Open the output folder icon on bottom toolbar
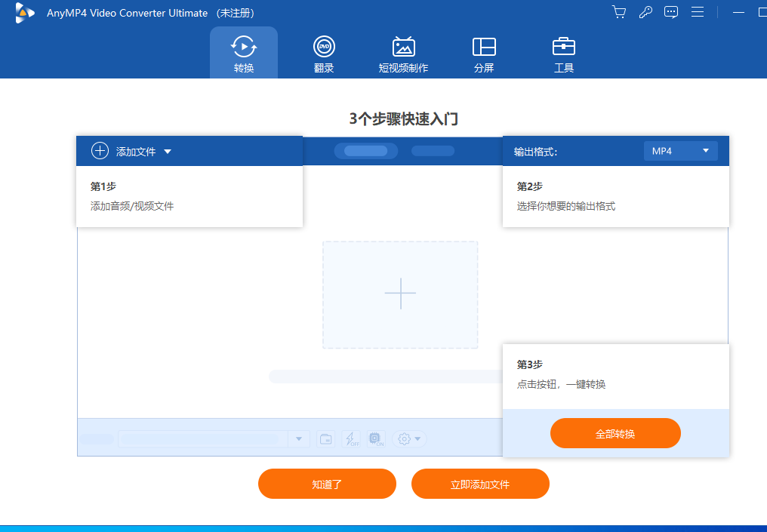767x532 pixels. click(x=326, y=438)
